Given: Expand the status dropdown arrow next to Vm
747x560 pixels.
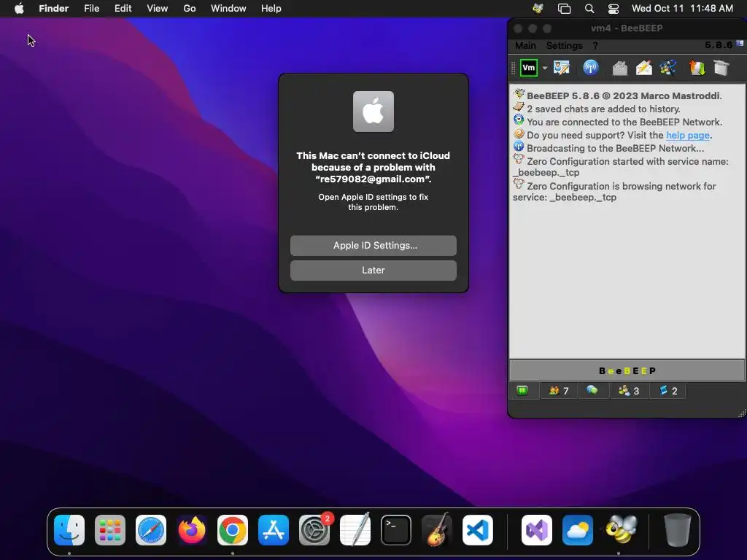Looking at the screenshot, I should [x=544, y=68].
